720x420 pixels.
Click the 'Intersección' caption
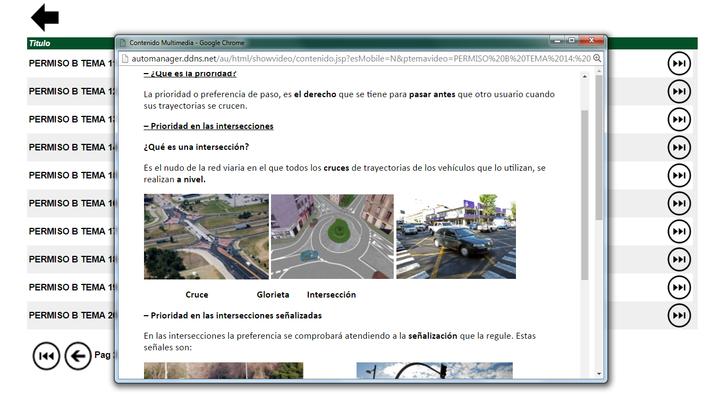tap(331, 295)
